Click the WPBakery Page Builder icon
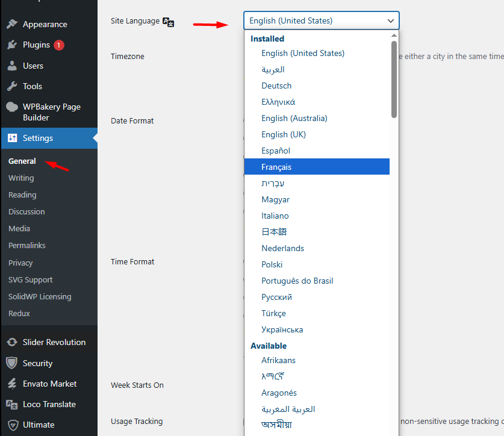 (12, 107)
